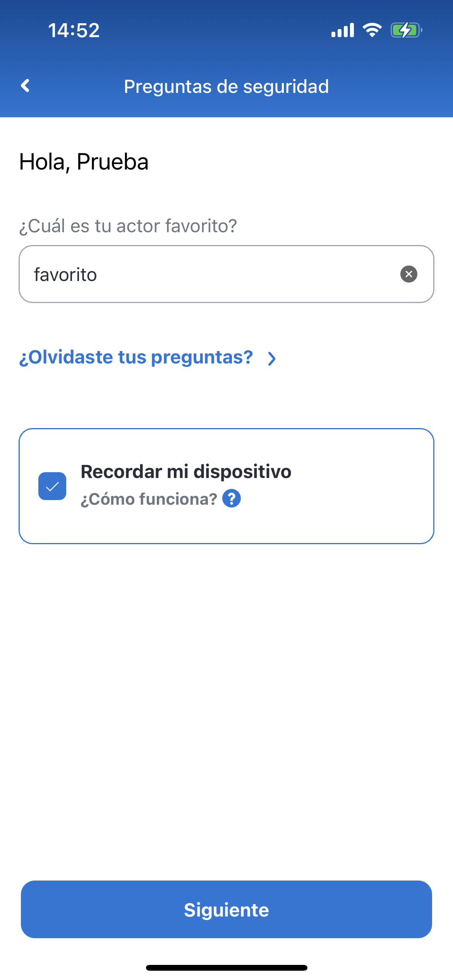Go back using the header back arrow
Viewport: 453px width, 980px height.
pyautogui.click(x=26, y=86)
